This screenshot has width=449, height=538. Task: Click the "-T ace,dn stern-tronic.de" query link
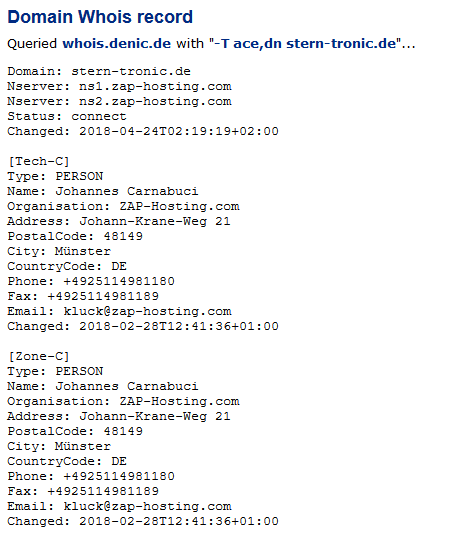305,44
